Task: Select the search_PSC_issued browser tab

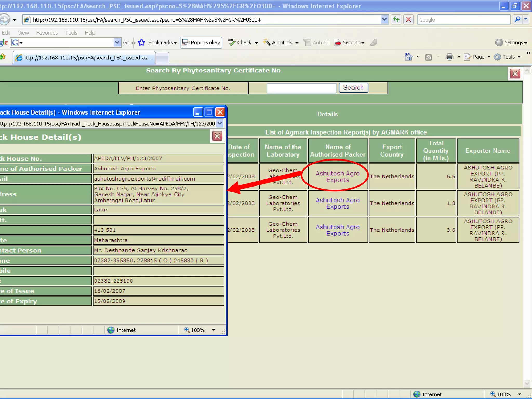Action: [x=84, y=58]
